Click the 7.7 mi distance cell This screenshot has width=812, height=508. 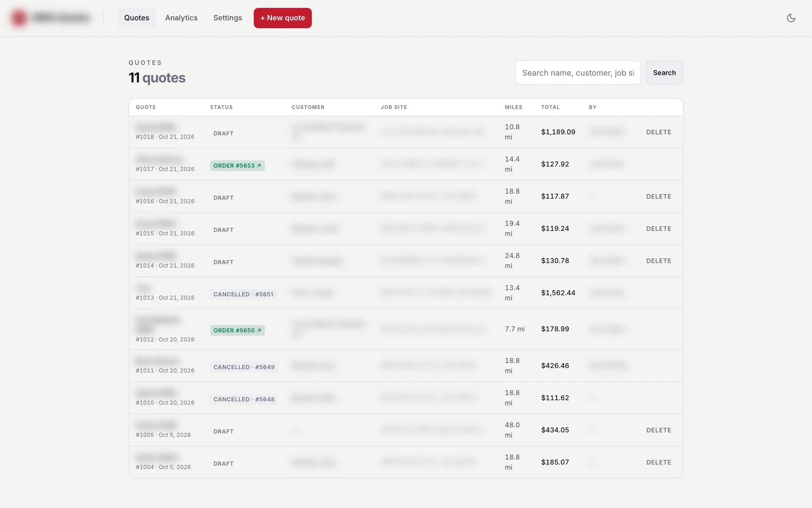click(x=515, y=329)
